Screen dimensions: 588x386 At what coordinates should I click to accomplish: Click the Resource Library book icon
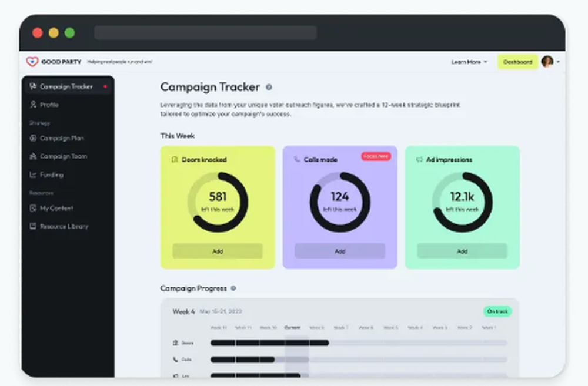coord(33,226)
